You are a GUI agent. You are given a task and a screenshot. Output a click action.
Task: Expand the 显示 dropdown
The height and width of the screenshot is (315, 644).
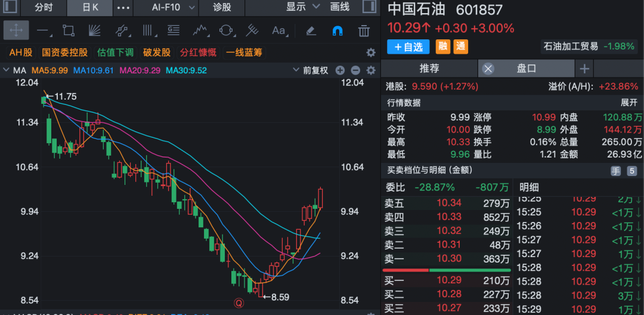pos(303,7)
